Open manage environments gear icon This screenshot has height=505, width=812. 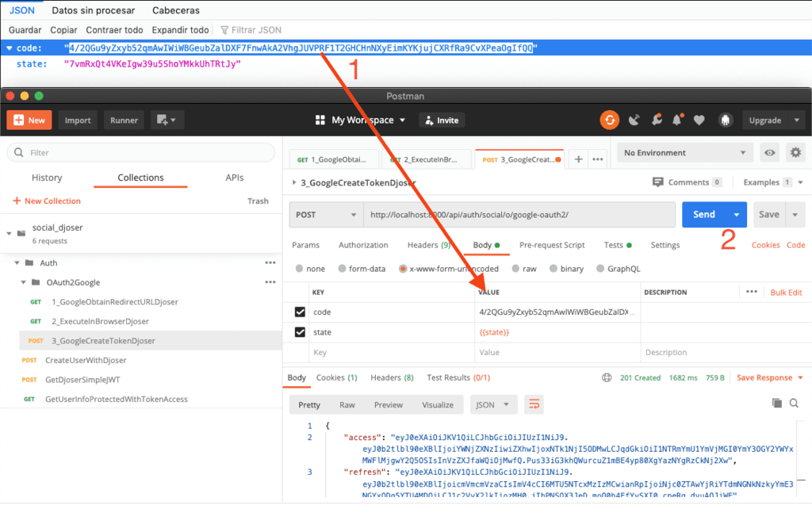point(795,152)
